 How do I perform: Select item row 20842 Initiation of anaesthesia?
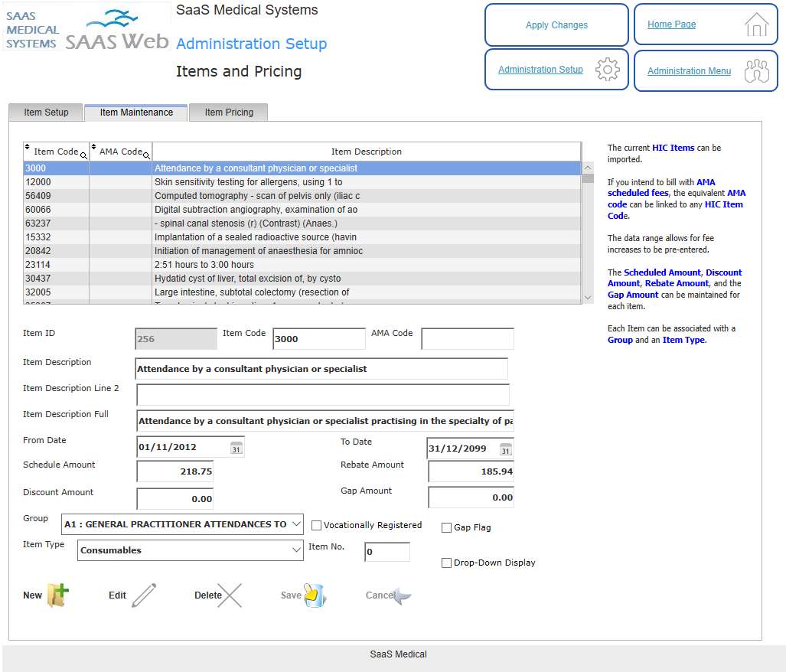302,251
